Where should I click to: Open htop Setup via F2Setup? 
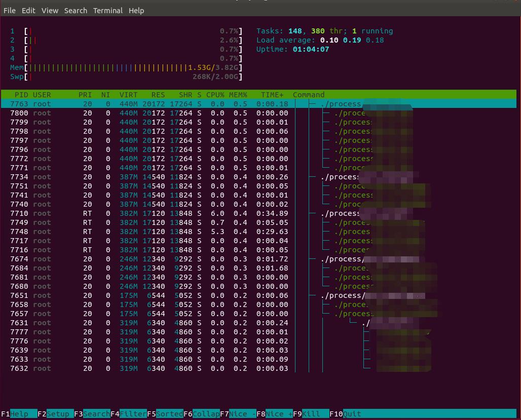coord(53,414)
